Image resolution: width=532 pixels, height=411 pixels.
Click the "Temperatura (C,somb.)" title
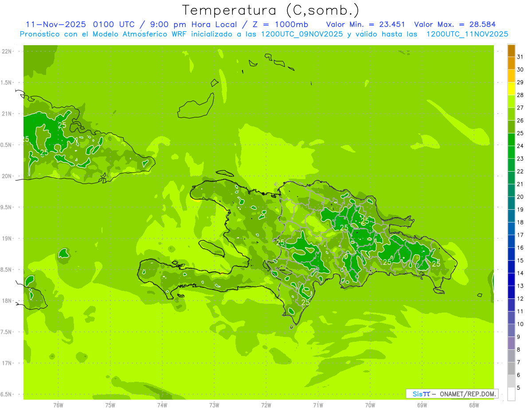point(271,10)
